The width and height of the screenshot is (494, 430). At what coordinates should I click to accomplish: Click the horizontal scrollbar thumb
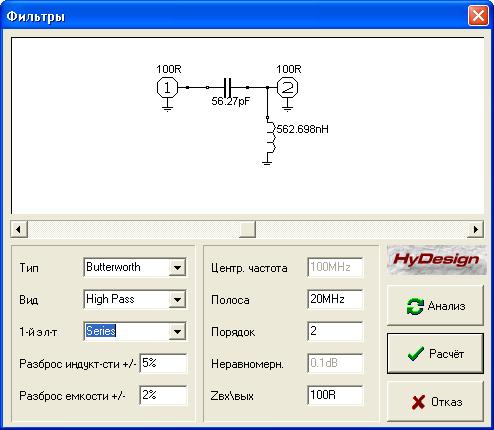coord(247,229)
